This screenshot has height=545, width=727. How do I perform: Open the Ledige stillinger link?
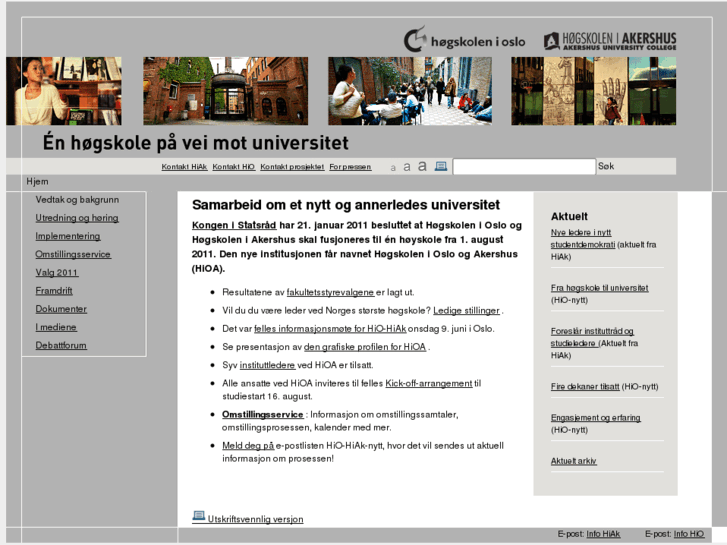click(x=466, y=310)
